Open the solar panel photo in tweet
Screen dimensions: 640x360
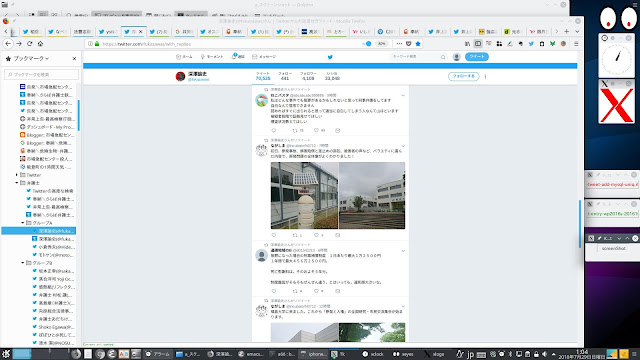304,196
